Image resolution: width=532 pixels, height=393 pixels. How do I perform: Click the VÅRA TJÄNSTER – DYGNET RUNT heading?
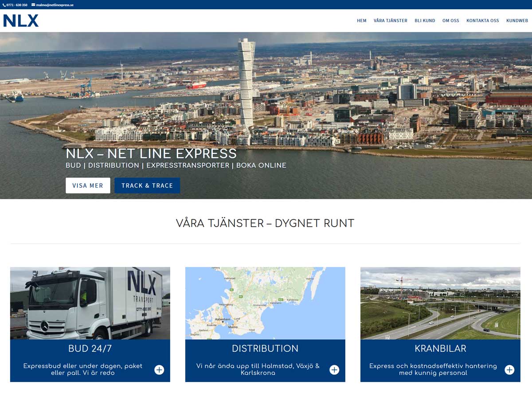265,223
